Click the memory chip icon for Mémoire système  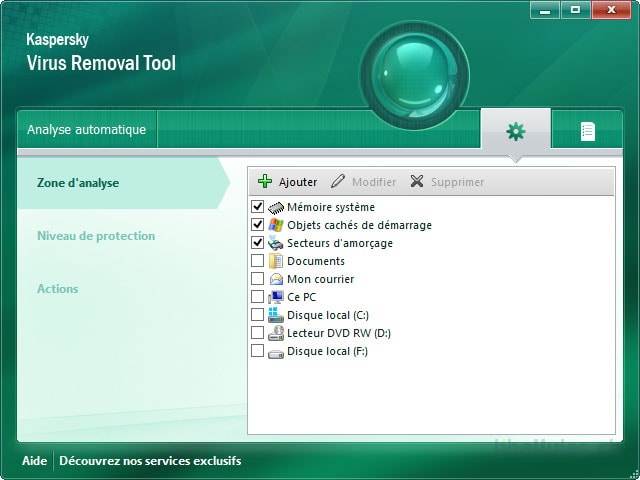tap(276, 207)
